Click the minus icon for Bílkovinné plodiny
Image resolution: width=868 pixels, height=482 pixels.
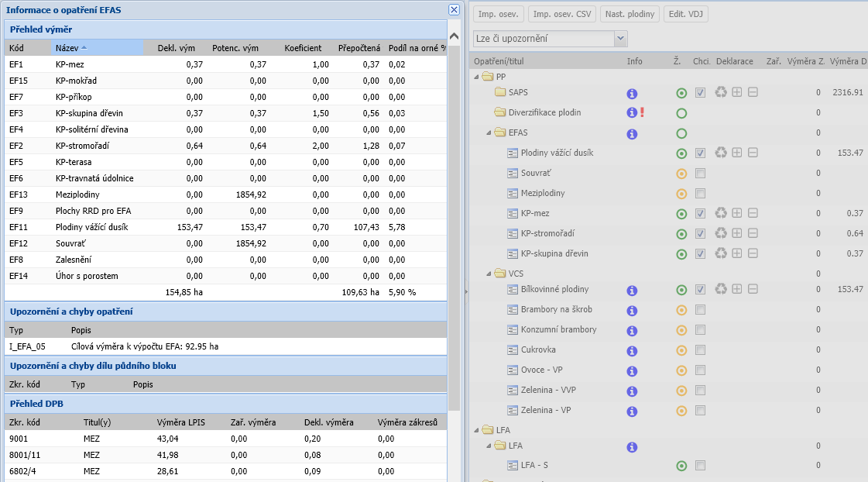point(753,288)
